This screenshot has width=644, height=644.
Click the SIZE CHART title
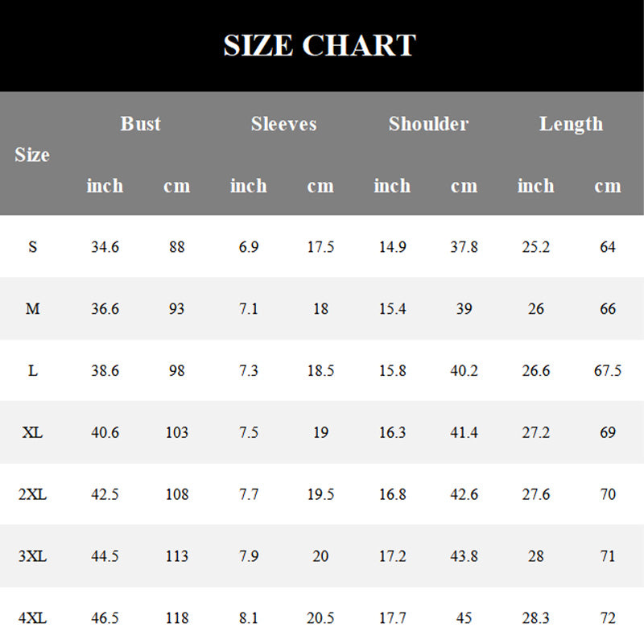319,45
